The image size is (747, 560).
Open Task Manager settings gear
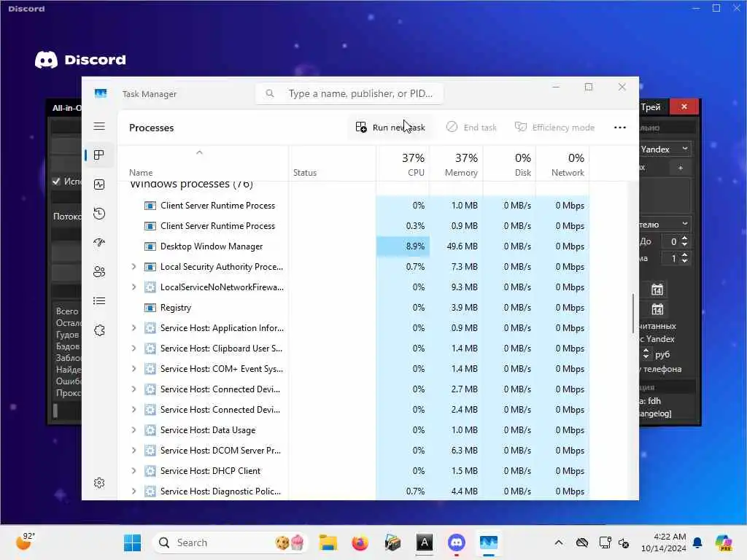(99, 483)
